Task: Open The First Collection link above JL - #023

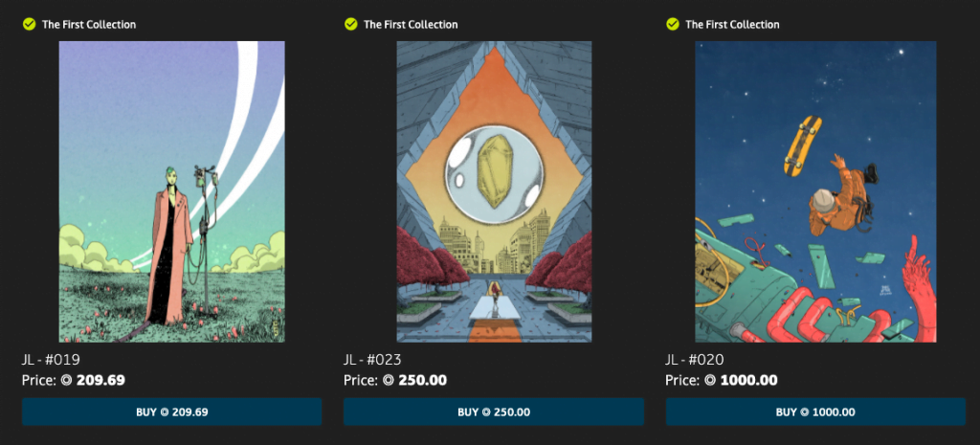Action: coord(411,24)
